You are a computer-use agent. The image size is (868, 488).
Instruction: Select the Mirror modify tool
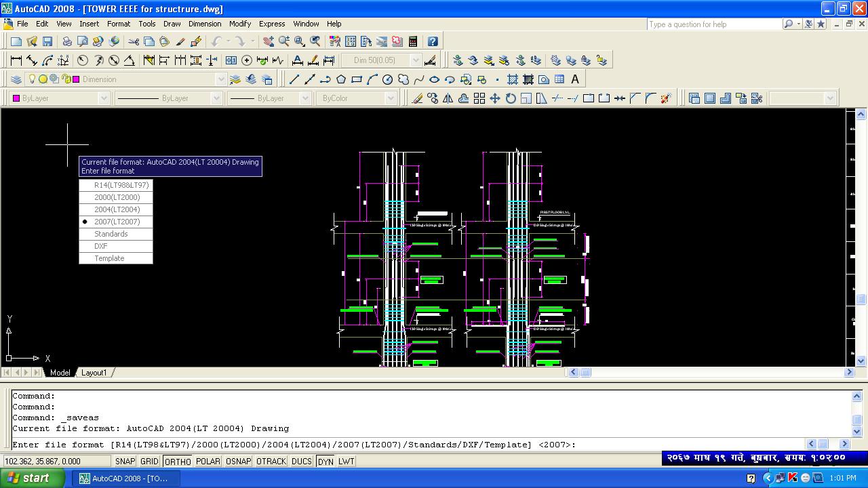point(448,98)
